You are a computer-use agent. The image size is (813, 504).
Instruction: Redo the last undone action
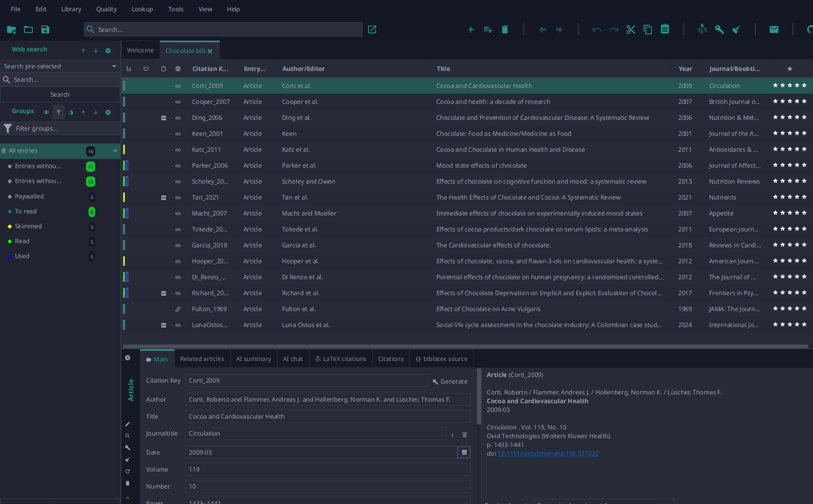pos(614,30)
